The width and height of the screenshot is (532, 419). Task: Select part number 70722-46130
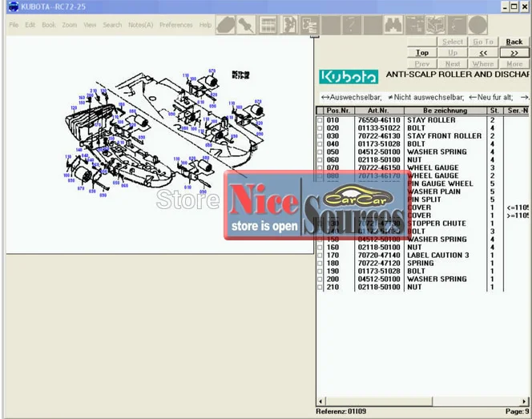pos(379,136)
